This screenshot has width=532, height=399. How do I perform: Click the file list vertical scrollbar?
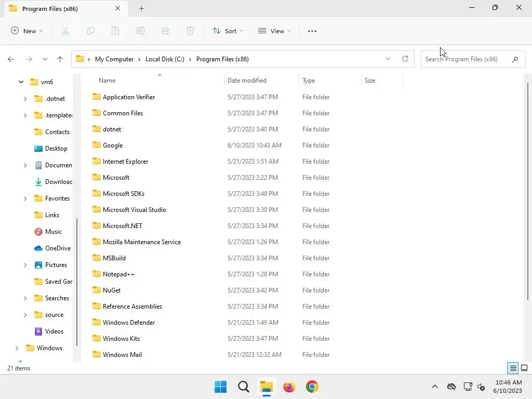528,191
